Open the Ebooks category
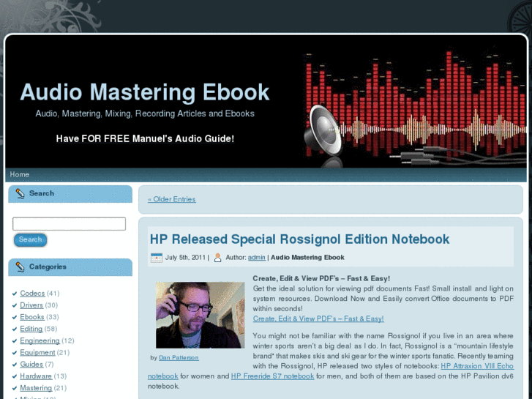This screenshot has height=399, width=532. pos(32,317)
